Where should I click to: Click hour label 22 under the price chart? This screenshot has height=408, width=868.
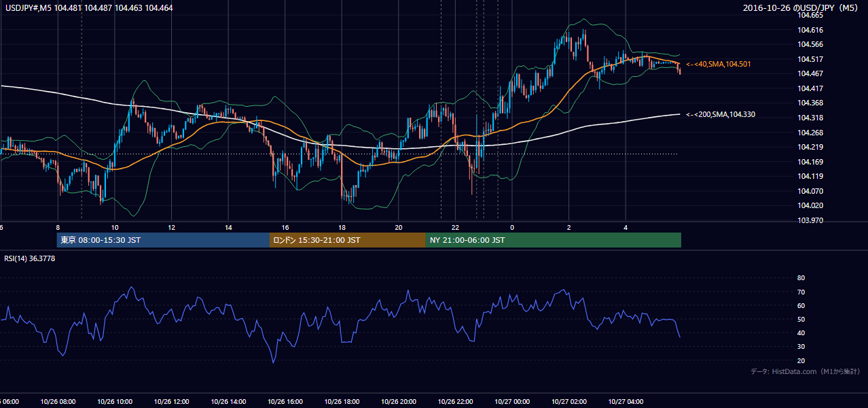click(x=455, y=227)
